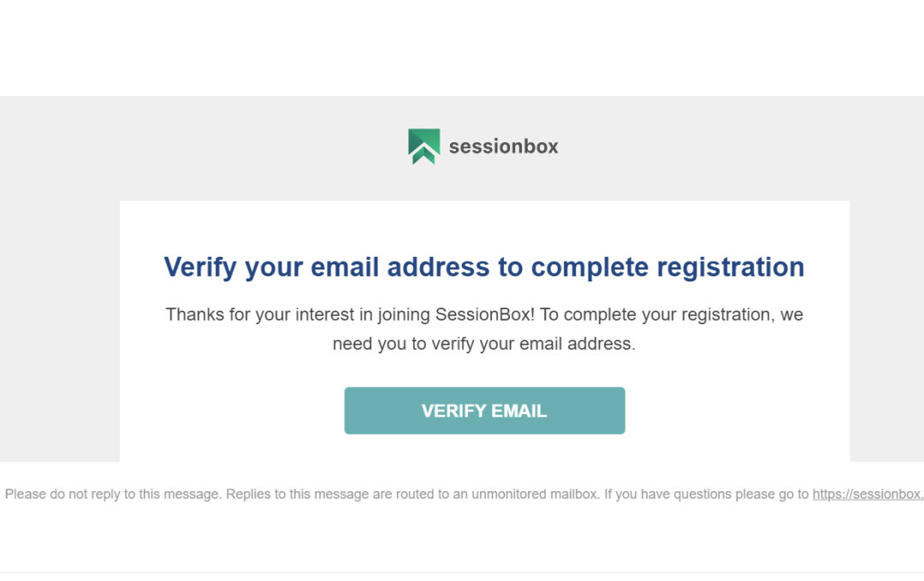
Task: Click the word "Verify" in the blue heading
Action: 200,267
